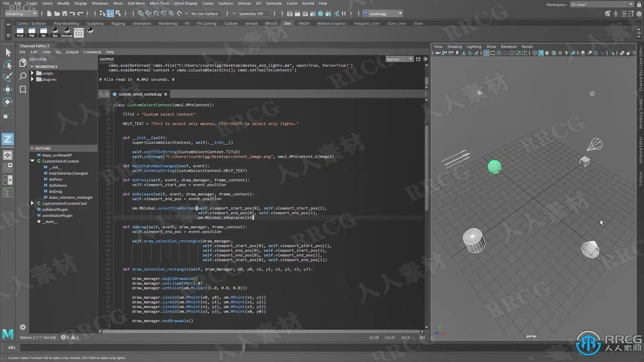Toggle use all lights bulb icon
644x362 pixels.
[567, 53]
